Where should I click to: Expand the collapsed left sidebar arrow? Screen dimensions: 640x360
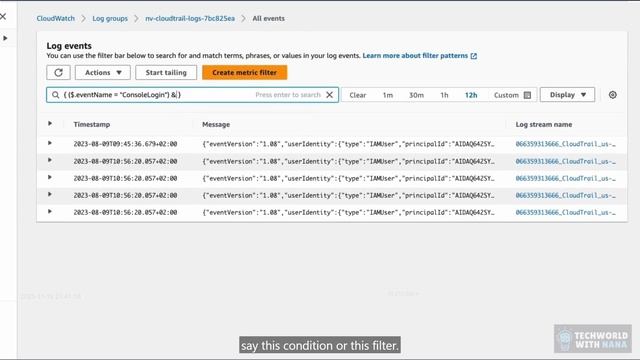5,38
